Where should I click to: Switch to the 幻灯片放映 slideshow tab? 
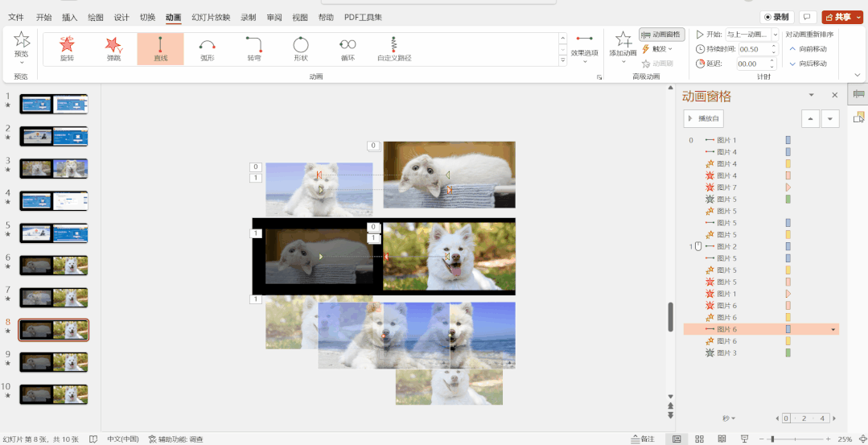click(x=211, y=17)
